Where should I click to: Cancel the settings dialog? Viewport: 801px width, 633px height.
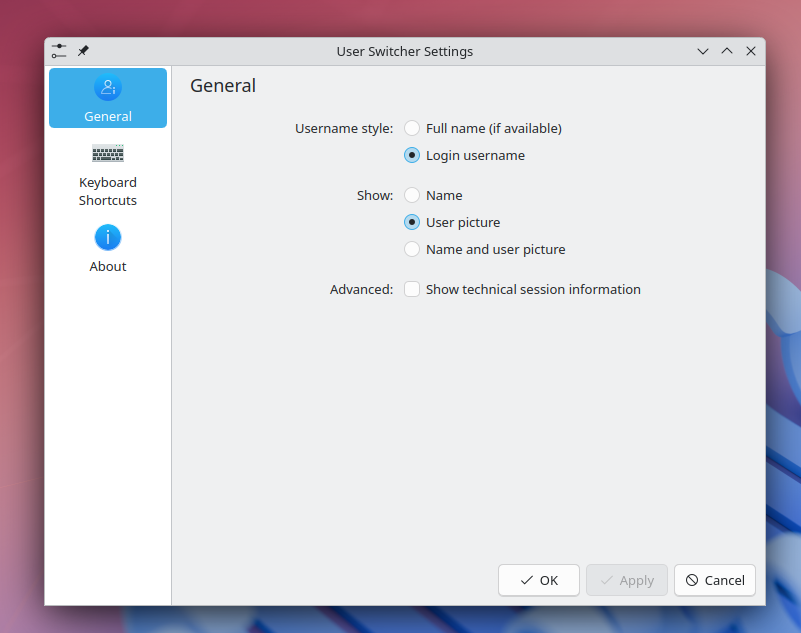(715, 580)
